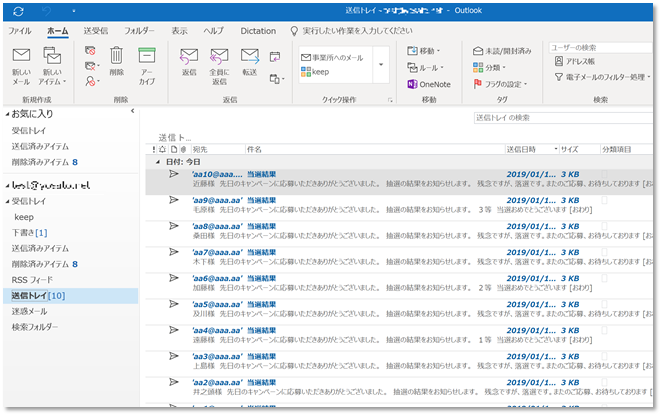Click the Tell me lightbulb search box
This screenshot has width=662, height=416.
tap(351, 31)
